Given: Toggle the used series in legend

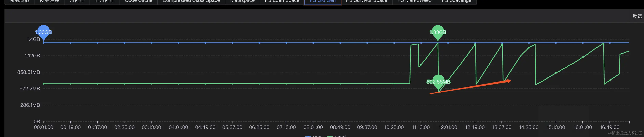Looking at the screenshot, I should tap(336, 136).
